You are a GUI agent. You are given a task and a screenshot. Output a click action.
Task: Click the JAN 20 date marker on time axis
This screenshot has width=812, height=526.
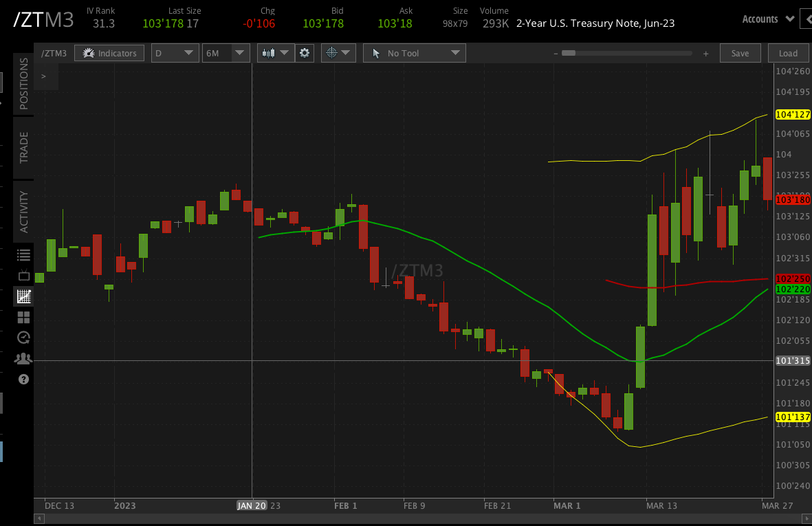252,506
